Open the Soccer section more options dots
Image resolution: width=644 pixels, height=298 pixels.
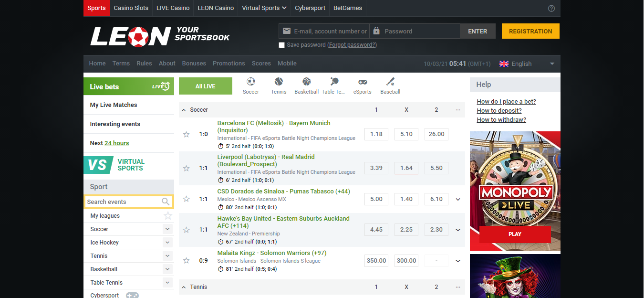pos(458,110)
